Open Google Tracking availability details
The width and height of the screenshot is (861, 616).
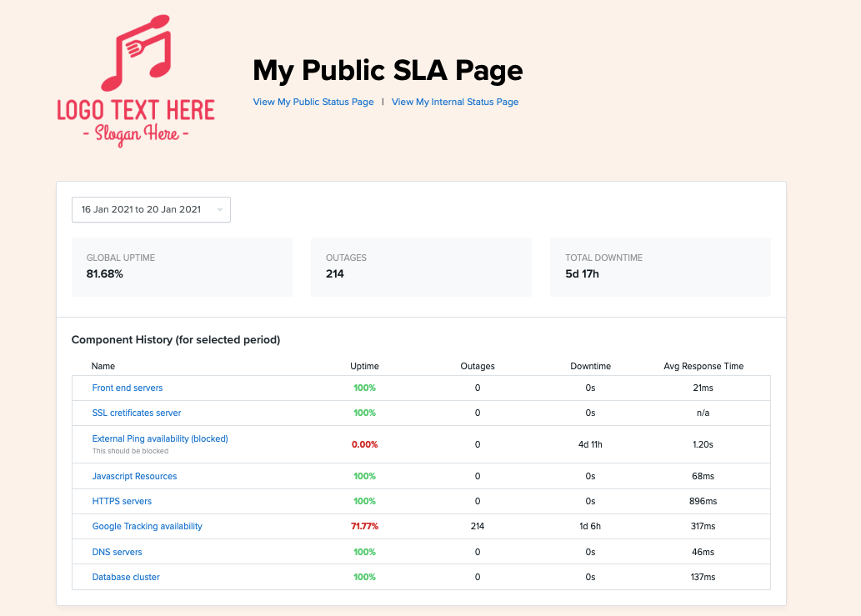[147, 526]
